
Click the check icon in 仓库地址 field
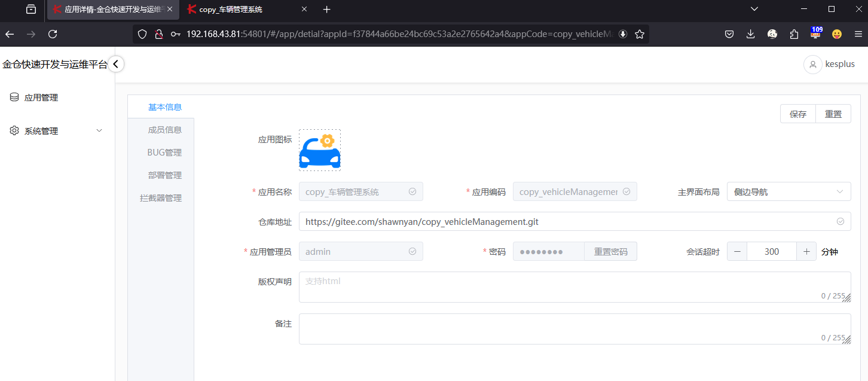click(841, 221)
